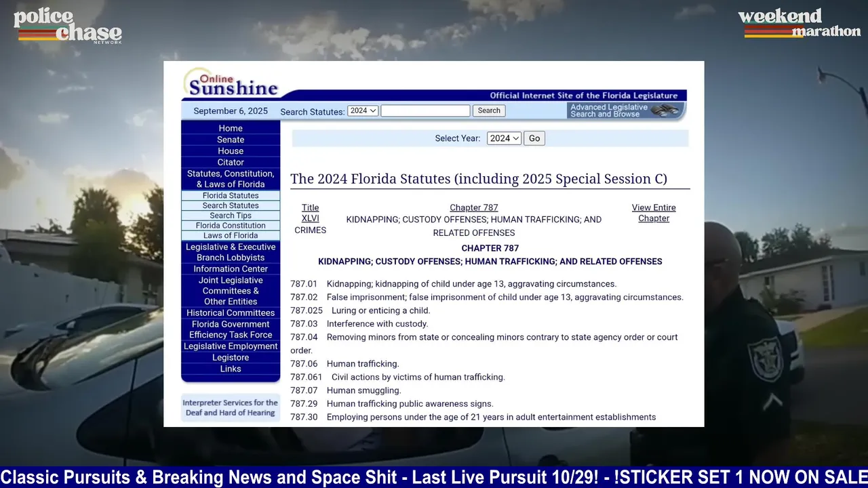
Task: Open Legistore in sidebar
Action: pos(231,358)
